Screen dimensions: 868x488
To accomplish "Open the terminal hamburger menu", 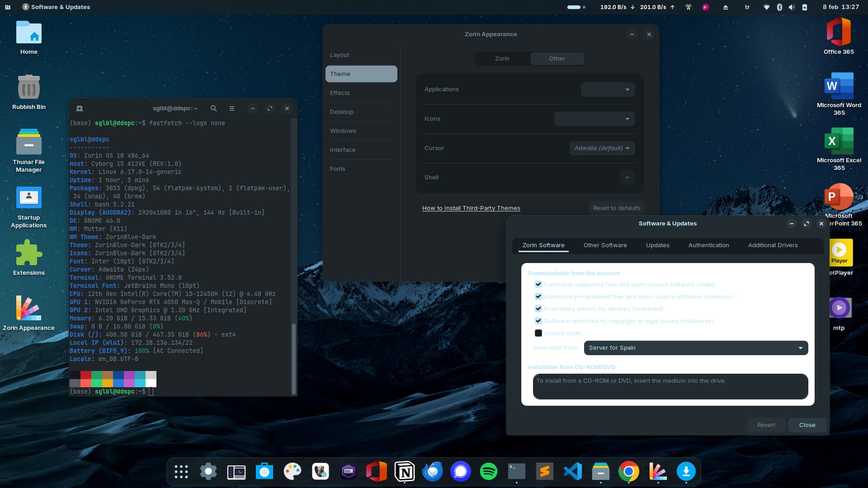I will click(232, 108).
